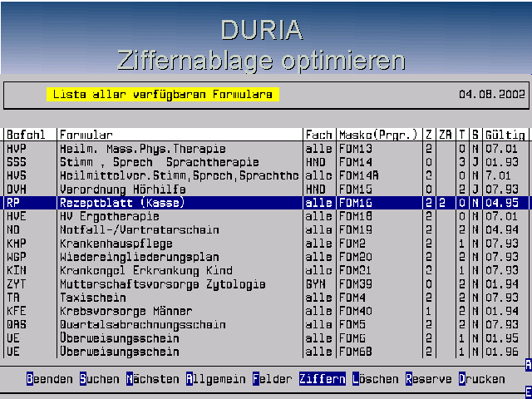
Task: Click mask cell FDM13
Action: pos(356,149)
